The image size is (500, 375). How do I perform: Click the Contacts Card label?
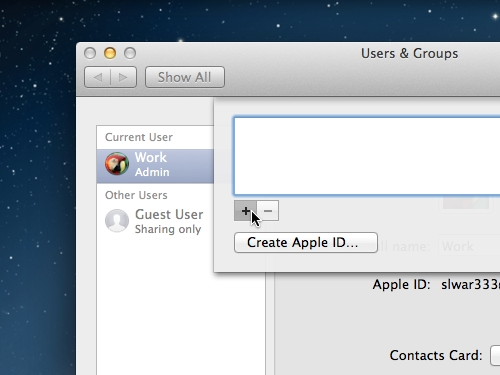tap(436, 355)
